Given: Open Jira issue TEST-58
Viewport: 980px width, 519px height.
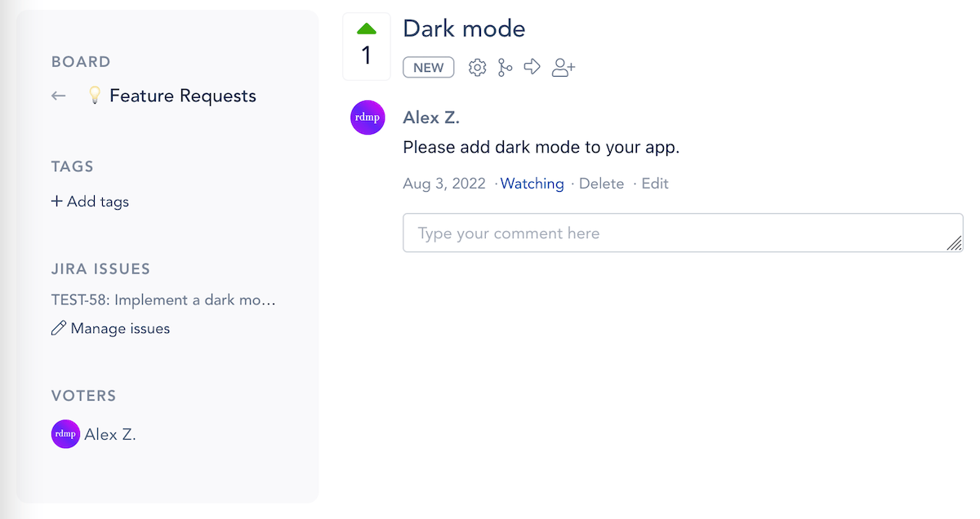Looking at the screenshot, I should [163, 299].
